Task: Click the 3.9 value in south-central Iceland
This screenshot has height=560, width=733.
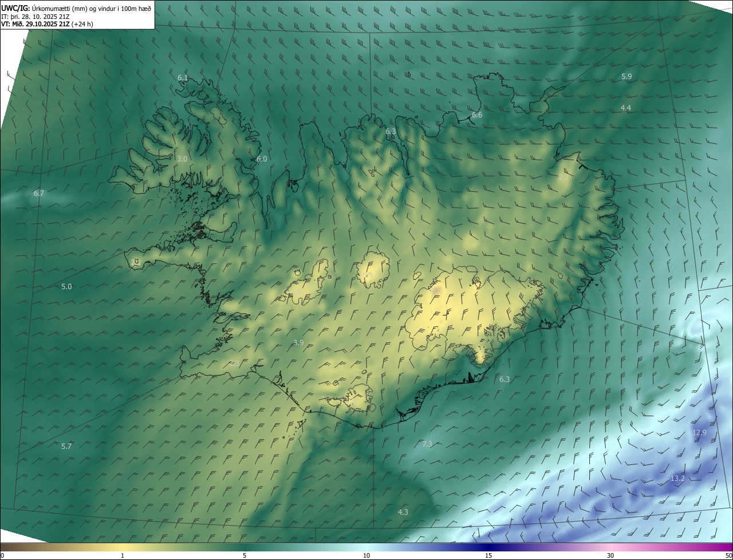Action: (x=298, y=343)
